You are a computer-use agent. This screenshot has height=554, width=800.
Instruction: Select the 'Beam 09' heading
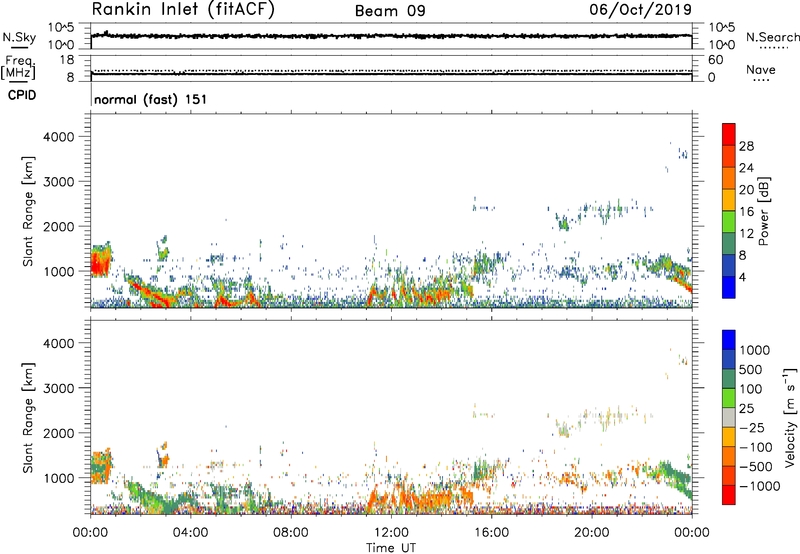[x=390, y=11]
